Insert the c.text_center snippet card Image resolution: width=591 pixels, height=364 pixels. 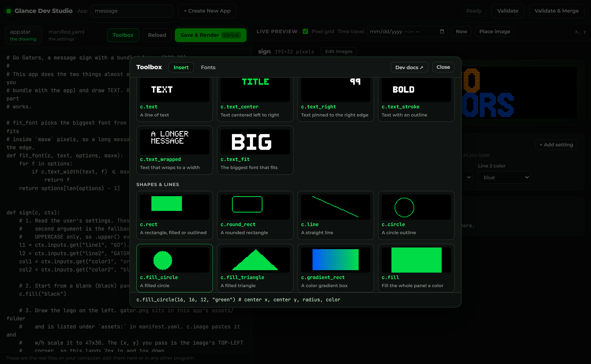[255, 99]
